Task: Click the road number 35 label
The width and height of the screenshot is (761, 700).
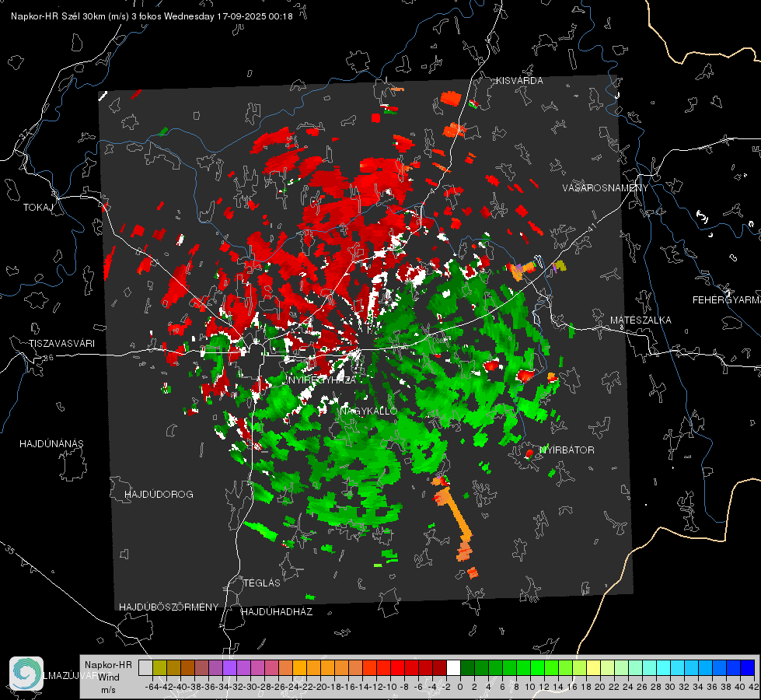Action: [x=9, y=551]
